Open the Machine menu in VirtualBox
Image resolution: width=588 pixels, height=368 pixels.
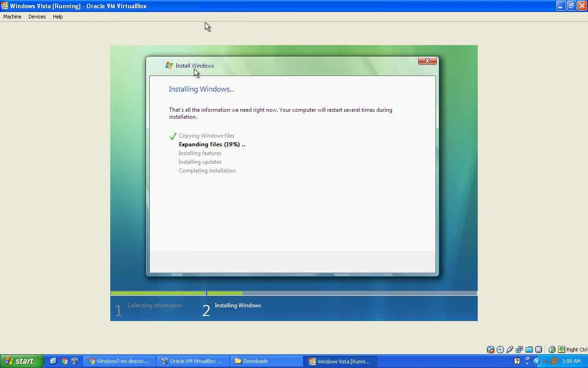tap(12, 17)
